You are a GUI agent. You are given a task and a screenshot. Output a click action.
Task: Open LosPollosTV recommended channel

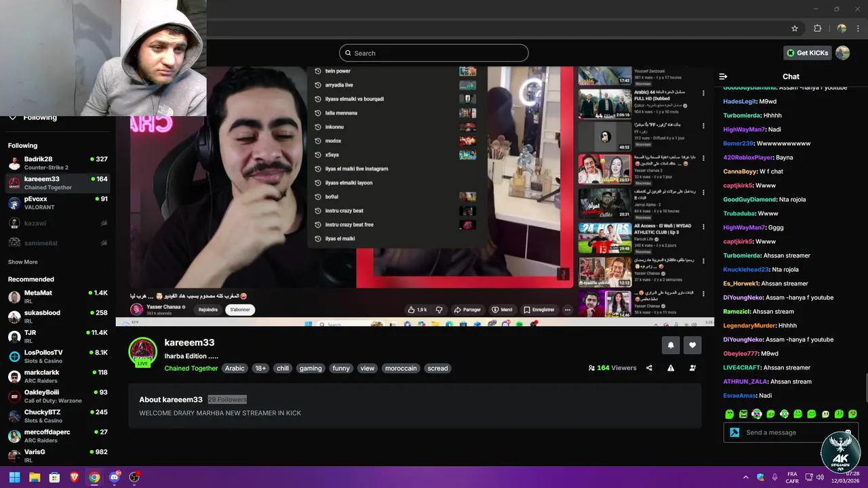coord(58,357)
